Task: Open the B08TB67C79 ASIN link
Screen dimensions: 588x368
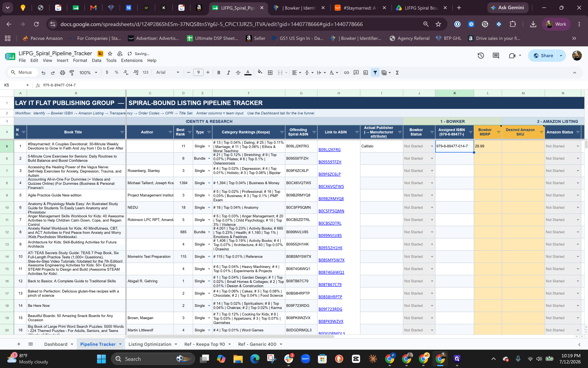Action: click(330, 284)
